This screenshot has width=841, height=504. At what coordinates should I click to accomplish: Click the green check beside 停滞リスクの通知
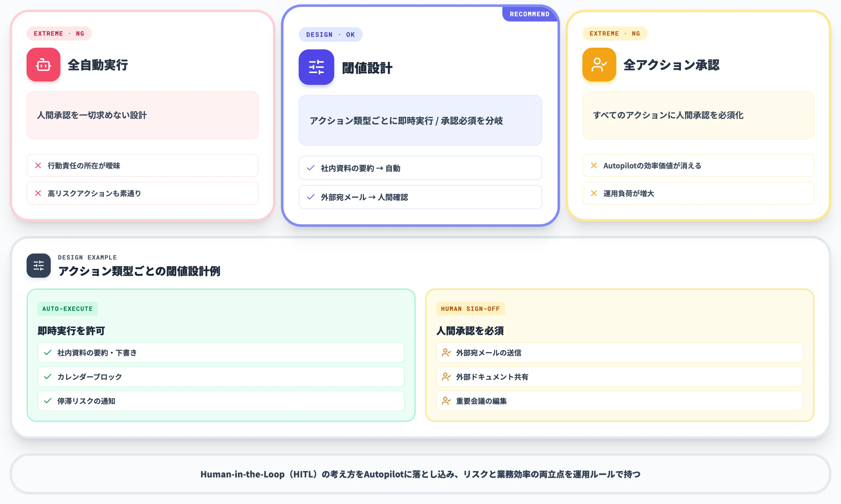pos(48,401)
